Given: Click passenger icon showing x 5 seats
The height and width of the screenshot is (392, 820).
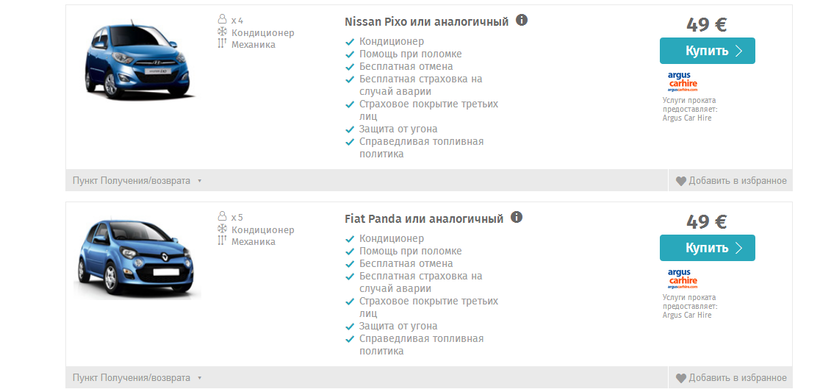Looking at the screenshot, I should 222,217.
